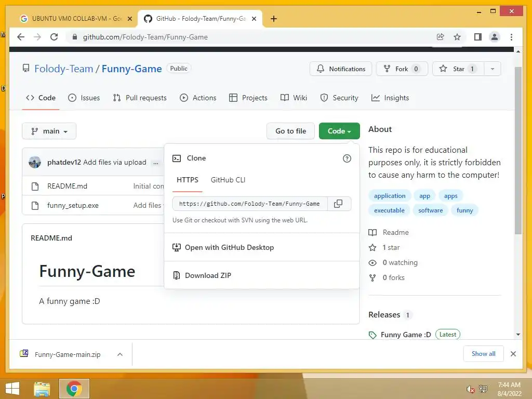The height and width of the screenshot is (399, 532).
Task: Open the clone help question-mark icon
Action: [x=347, y=158]
